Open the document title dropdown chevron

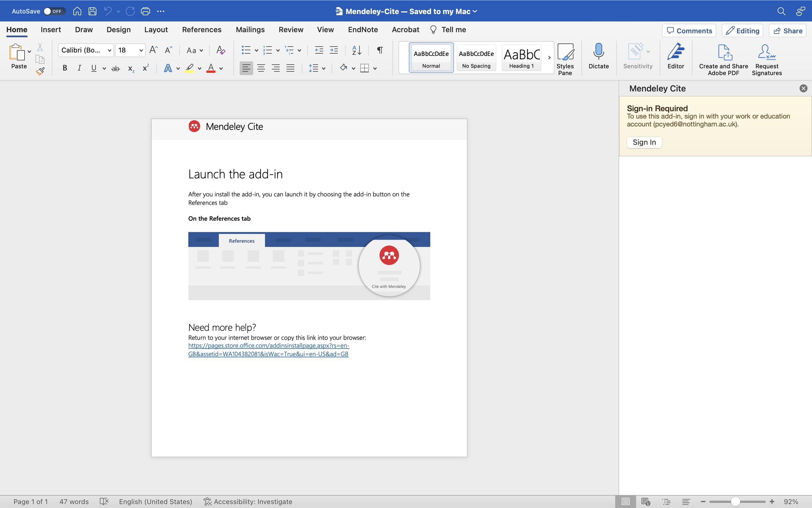tap(475, 11)
